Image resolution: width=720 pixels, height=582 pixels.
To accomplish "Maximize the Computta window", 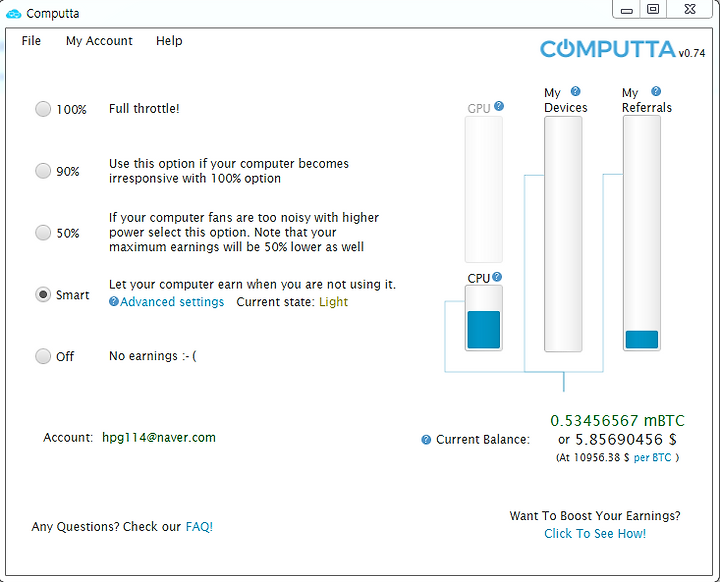I will [653, 9].
